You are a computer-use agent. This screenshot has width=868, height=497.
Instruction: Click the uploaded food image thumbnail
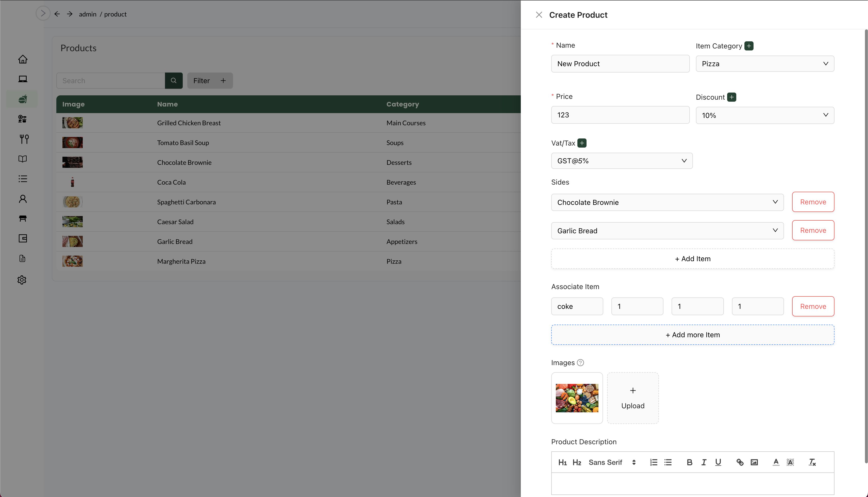pos(577,398)
